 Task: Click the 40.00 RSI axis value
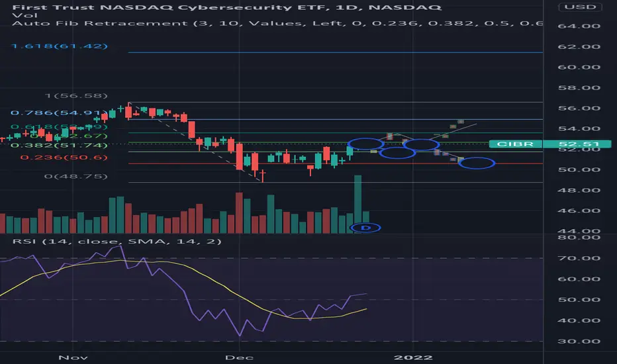coord(579,320)
